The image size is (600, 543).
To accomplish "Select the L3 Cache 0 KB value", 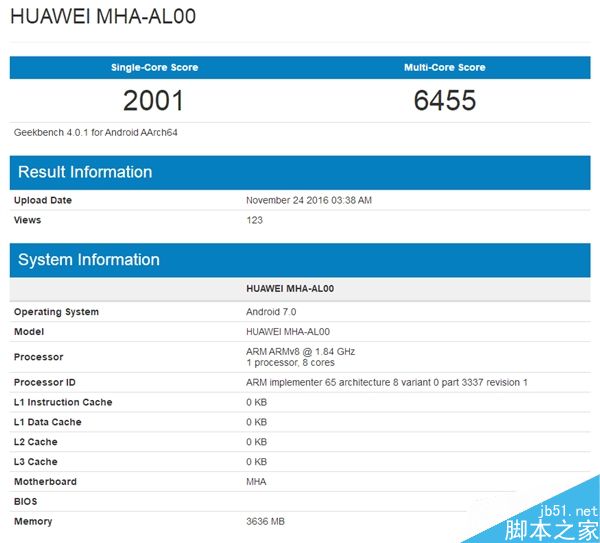I will (x=256, y=462).
